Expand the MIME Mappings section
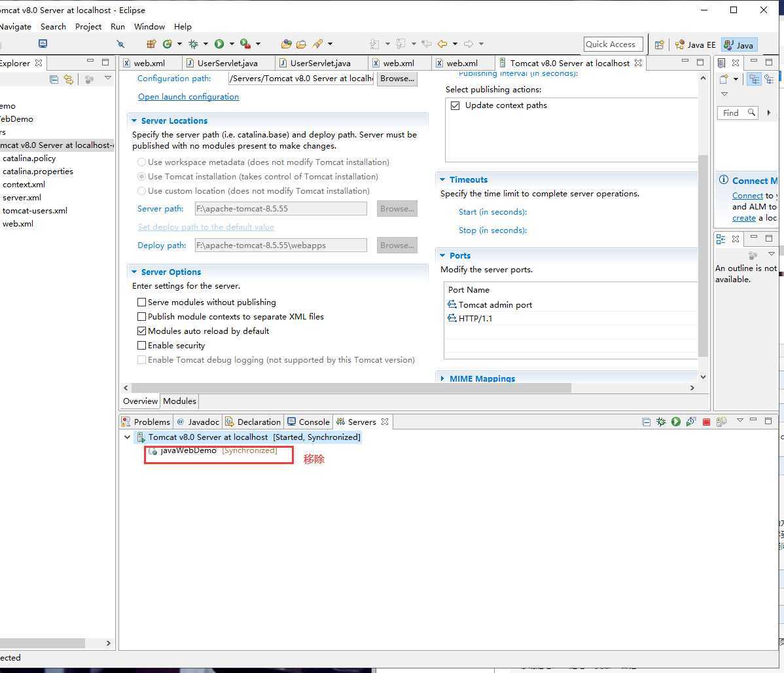This screenshot has width=784, height=673. tap(442, 378)
